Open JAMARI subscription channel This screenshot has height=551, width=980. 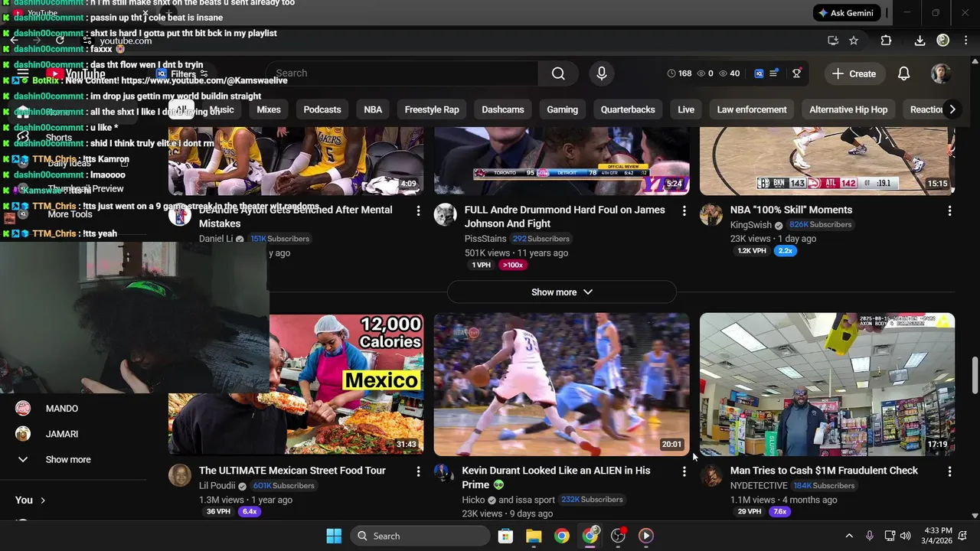pyautogui.click(x=61, y=434)
